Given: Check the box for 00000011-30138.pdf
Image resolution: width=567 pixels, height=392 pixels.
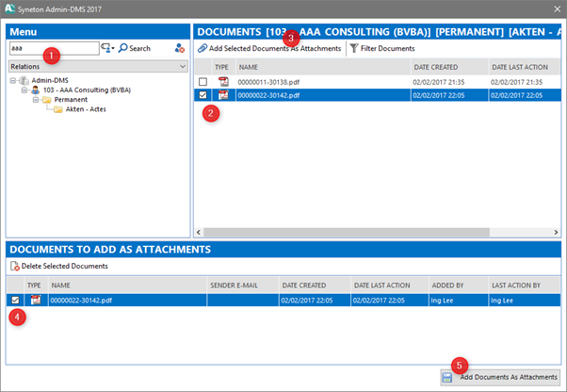Looking at the screenshot, I should 203,82.
